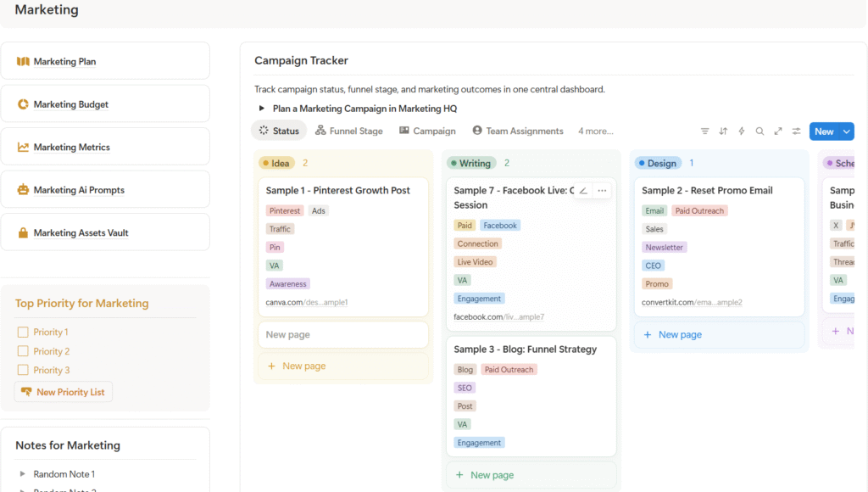Check the Priority 3 checkbox
Image resolution: width=868 pixels, height=492 pixels.
(21, 370)
